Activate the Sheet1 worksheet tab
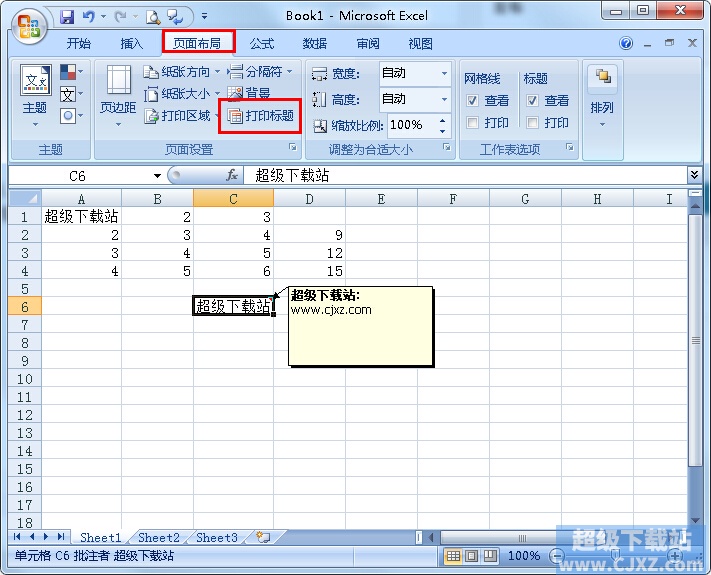Image resolution: width=711 pixels, height=575 pixels. pyautogui.click(x=101, y=537)
